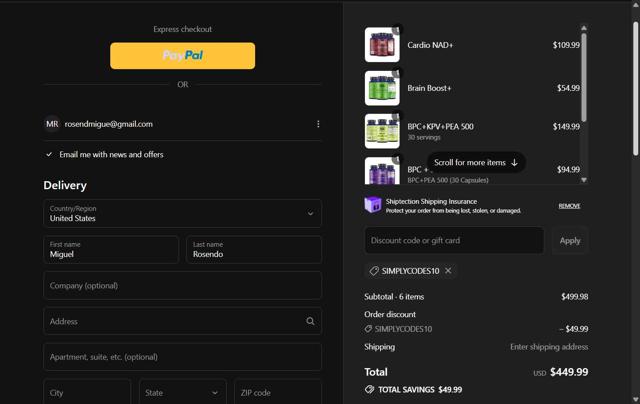This screenshot has height=404, width=640.
Task: Focus the Apartment, suite, etc. field
Action: (182, 357)
